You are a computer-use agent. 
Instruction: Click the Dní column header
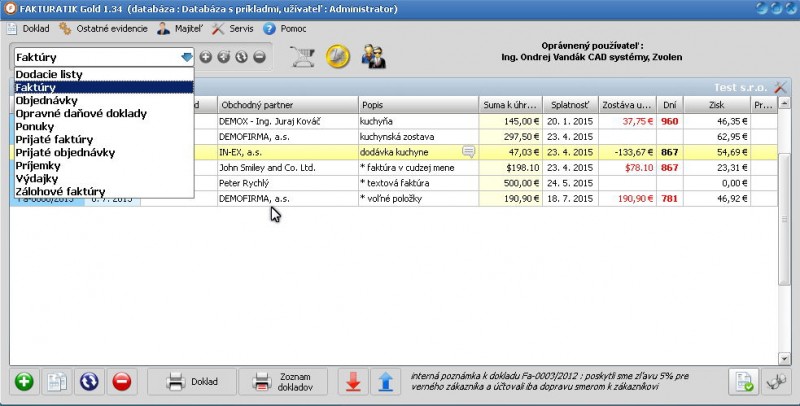670,105
